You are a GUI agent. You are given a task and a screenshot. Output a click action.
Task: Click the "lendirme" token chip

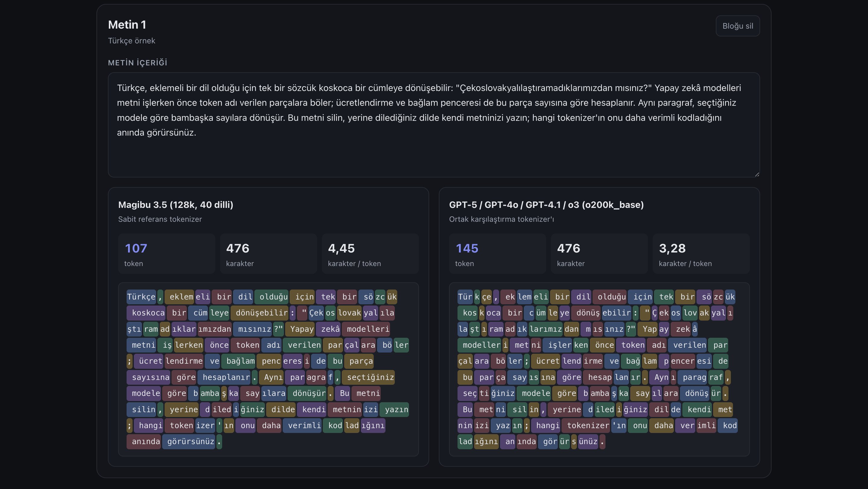(184, 361)
